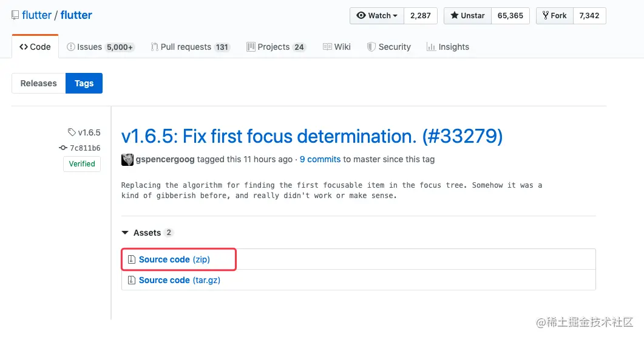Open the Insights tab
The image size is (644, 339).
pos(448,47)
